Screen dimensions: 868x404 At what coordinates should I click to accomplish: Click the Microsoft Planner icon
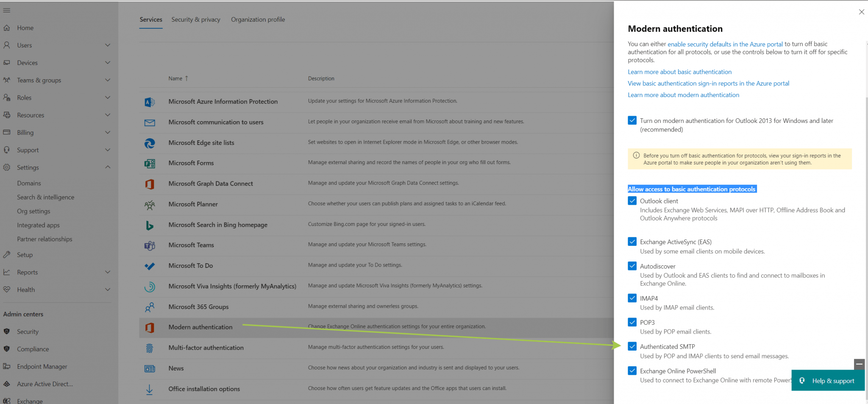[x=150, y=205]
